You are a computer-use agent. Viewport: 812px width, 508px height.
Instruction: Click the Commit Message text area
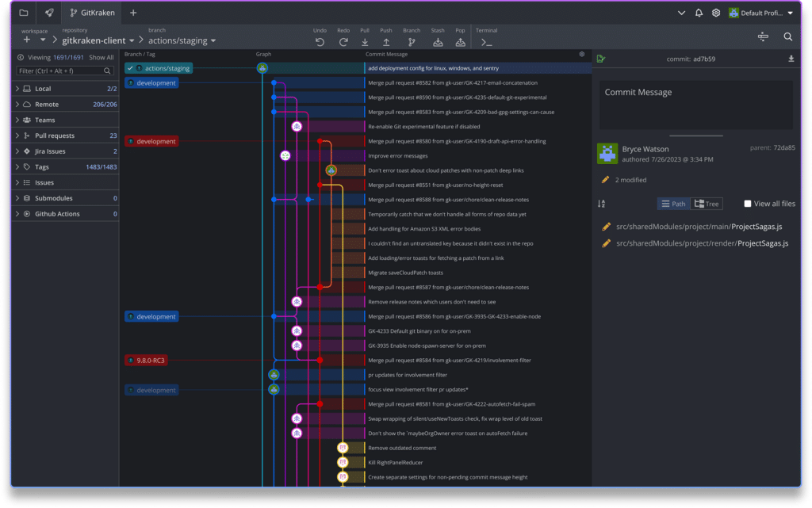point(695,105)
